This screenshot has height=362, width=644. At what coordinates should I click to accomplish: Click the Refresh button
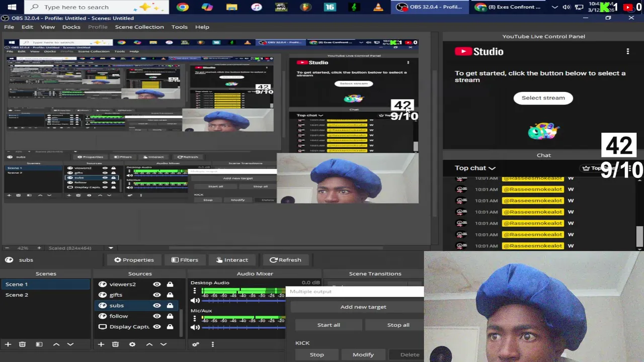[x=285, y=260]
